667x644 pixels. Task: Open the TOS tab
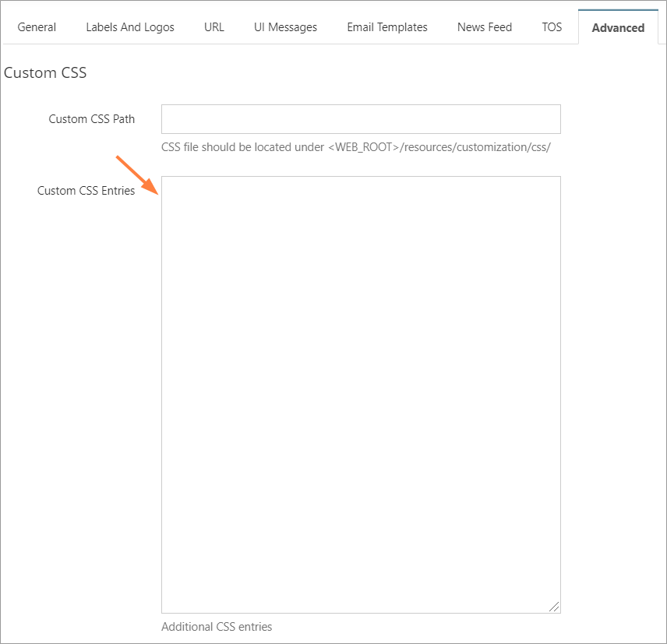552,26
